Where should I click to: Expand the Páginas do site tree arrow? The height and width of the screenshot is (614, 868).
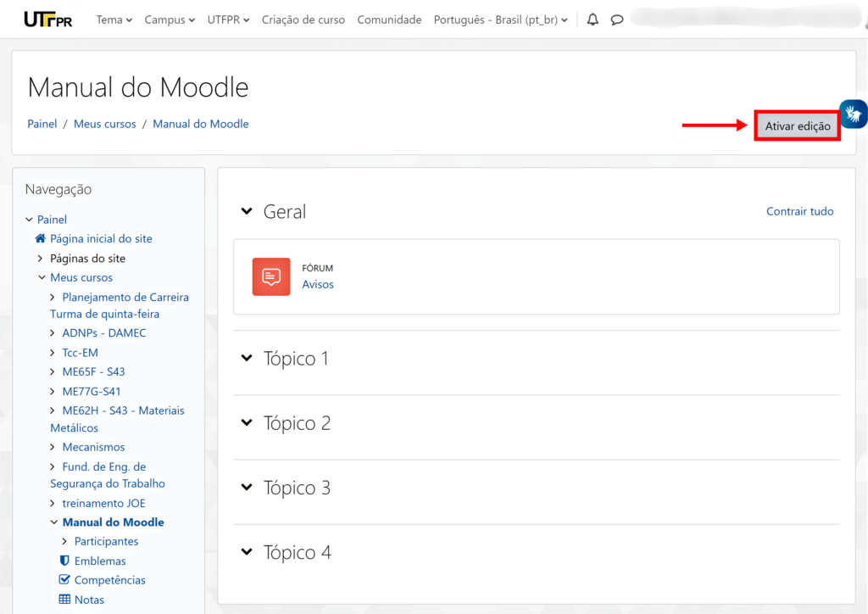pos(41,259)
